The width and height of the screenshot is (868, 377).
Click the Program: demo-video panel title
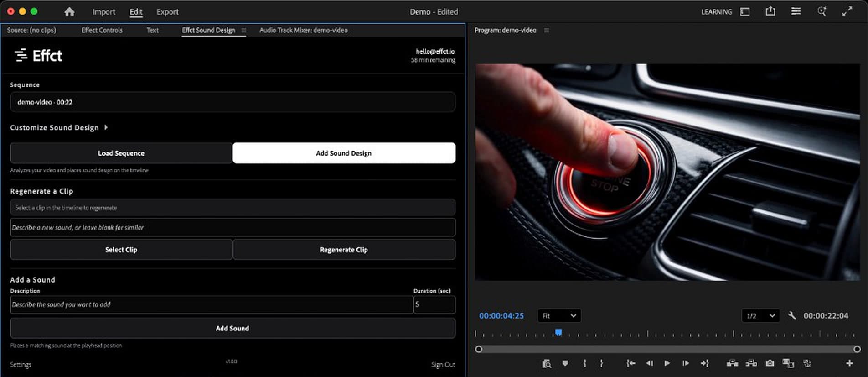click(505, 30)
